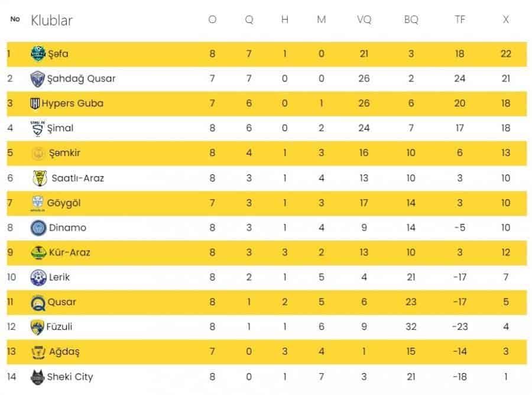Viewport: 532px width, 395px height.
Task: Click the No column header
Action: 15,20
